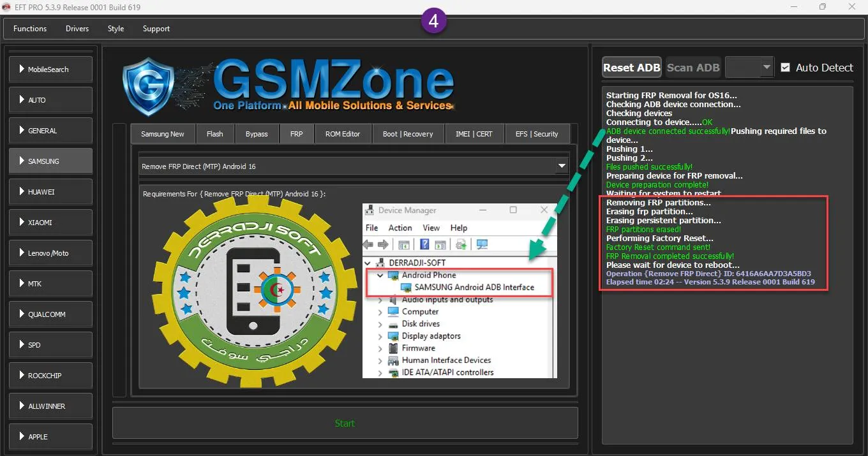Open the Functions menu

coord(30,29)
